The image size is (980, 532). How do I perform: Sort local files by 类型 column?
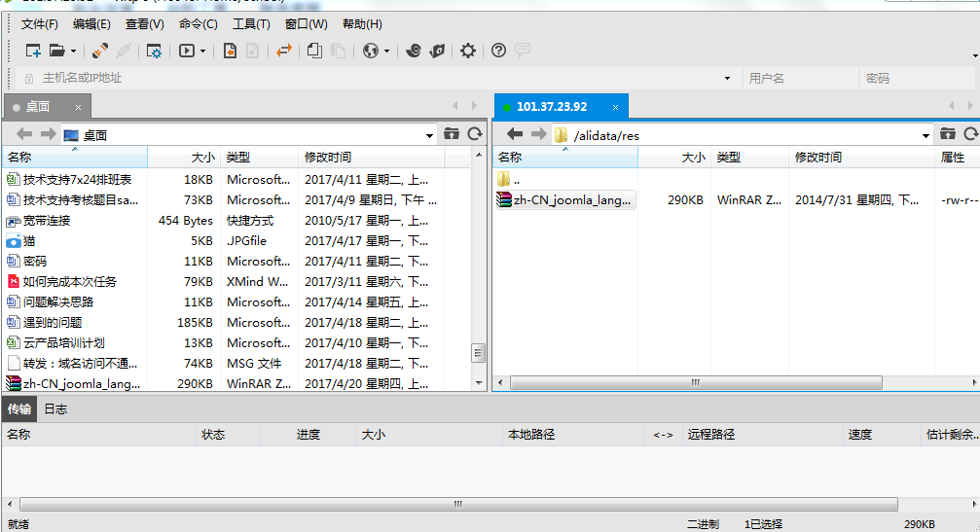pos(260,158)
